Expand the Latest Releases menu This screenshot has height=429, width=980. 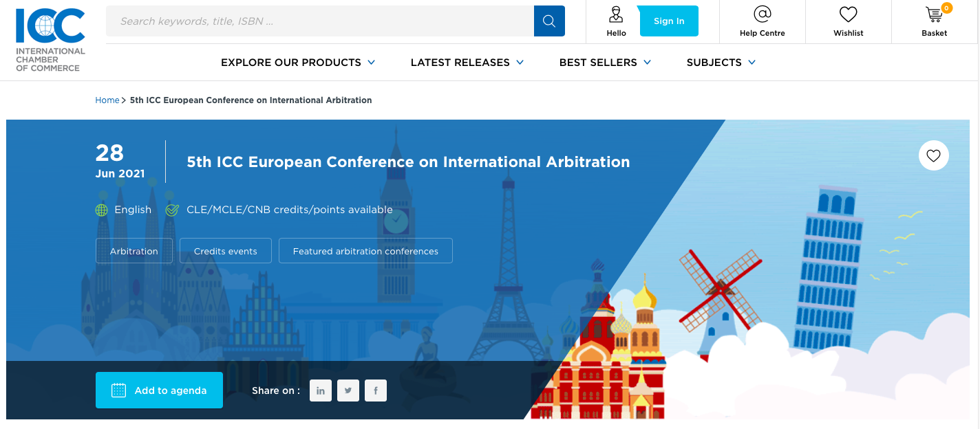tap(467, 63)
